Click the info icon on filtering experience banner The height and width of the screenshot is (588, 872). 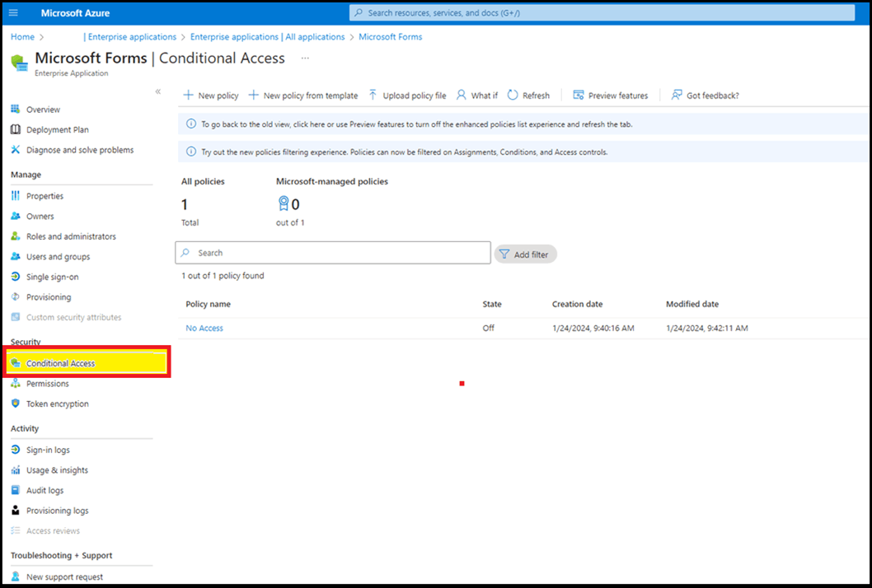[x=190, y=152]
